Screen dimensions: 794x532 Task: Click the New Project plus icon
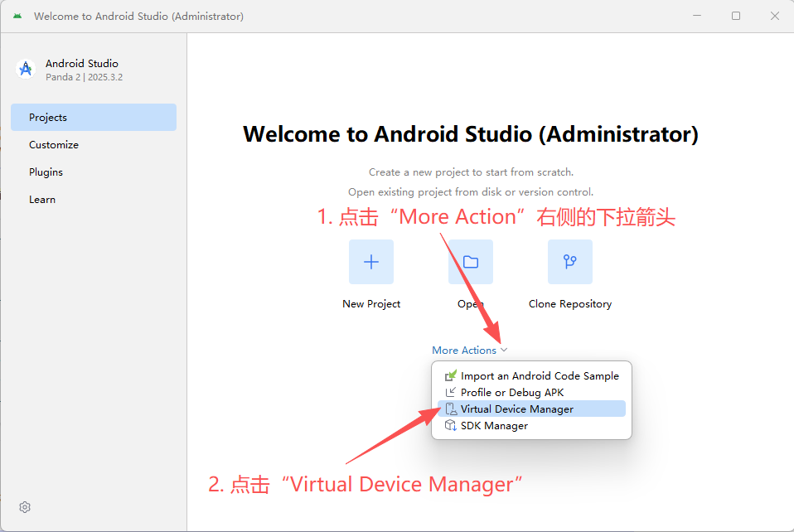pyautogui.click(x=371, y=262)
